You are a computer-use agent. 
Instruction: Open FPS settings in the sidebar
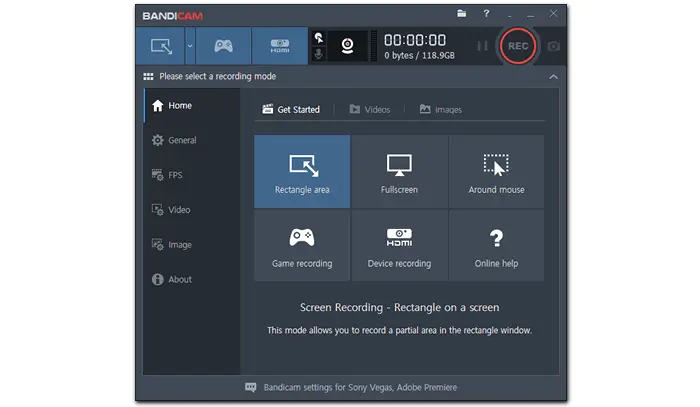192,175
